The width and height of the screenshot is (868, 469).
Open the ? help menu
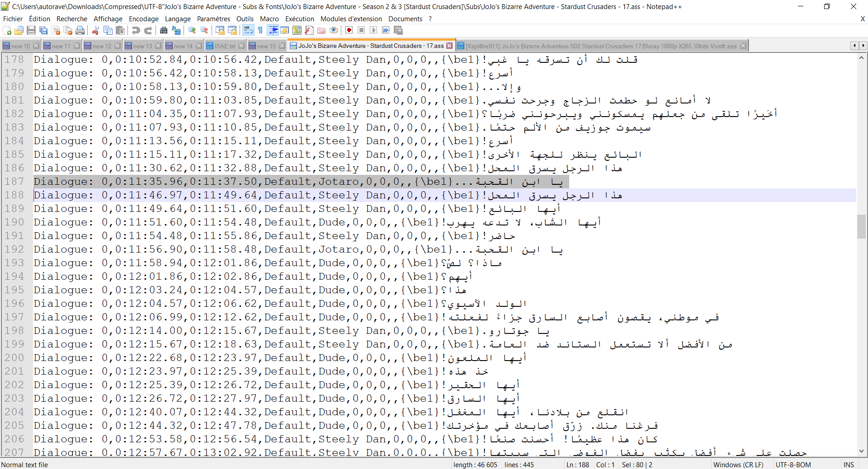click(x=430, y=19)
